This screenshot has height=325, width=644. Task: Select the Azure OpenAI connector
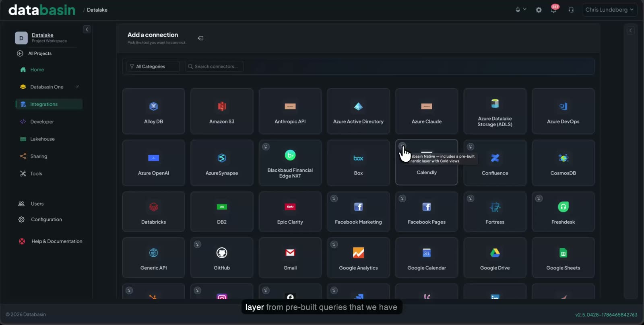click(153, 162)
